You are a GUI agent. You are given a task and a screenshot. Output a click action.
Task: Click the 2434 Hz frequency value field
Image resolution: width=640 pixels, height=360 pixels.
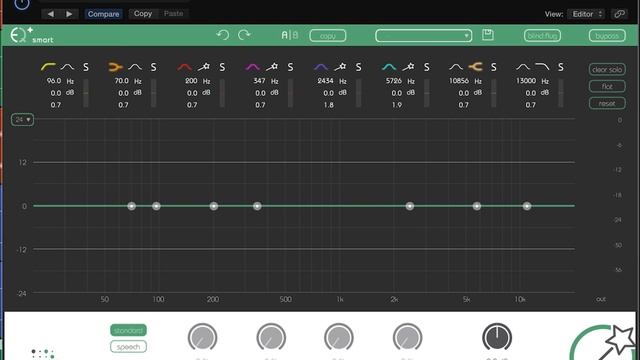pos(325,81)
